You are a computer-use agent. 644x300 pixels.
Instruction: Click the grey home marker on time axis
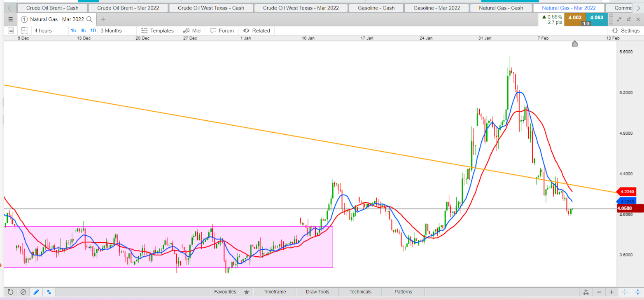point(575,44)
